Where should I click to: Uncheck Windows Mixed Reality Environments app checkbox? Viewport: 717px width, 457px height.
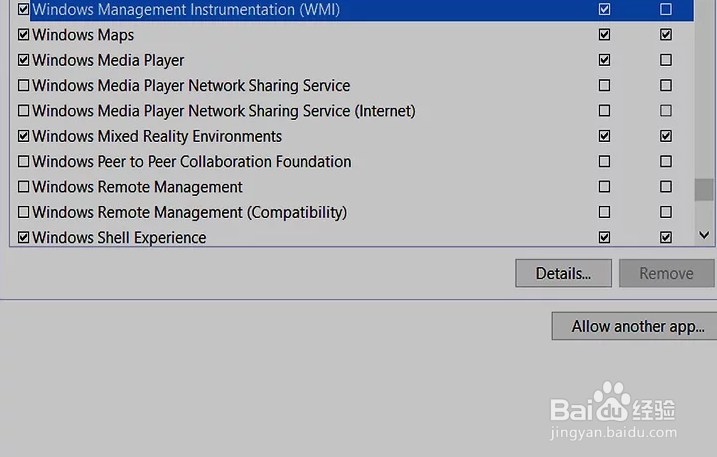click(x=23, y=136)
